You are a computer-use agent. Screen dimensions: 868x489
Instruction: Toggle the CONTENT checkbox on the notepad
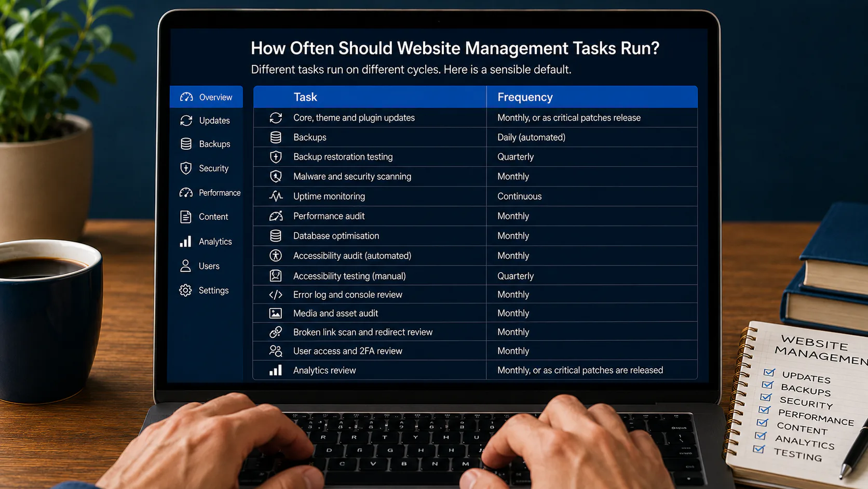(x=762, y=422)
